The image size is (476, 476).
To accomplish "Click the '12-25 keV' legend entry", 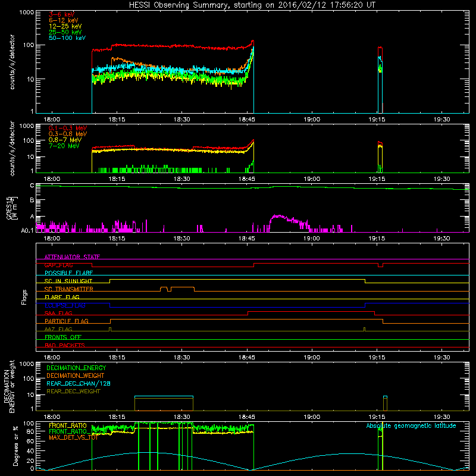I will [65, 26].
